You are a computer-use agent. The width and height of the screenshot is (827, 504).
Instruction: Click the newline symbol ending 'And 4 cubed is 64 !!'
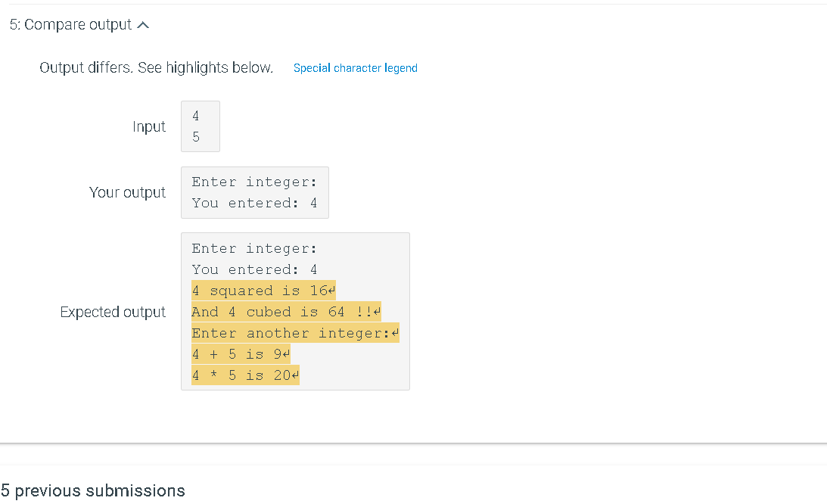pos(375,312)
